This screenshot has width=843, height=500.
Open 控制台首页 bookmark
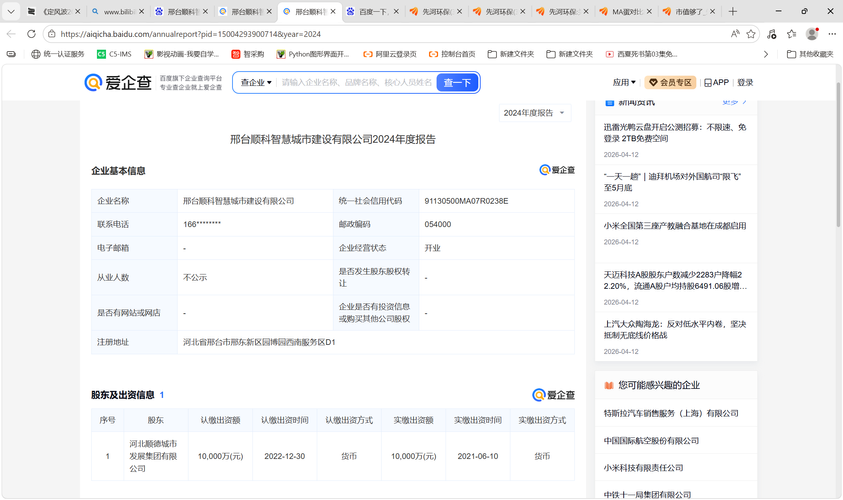tap(452, 54)
